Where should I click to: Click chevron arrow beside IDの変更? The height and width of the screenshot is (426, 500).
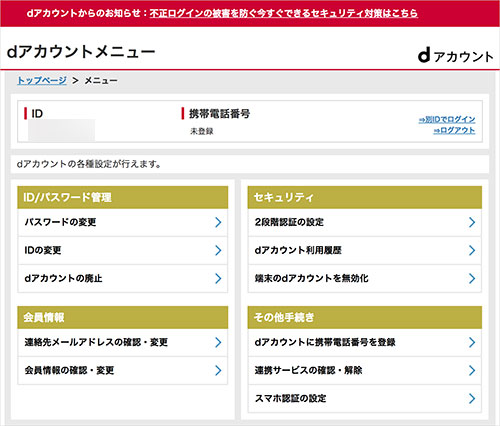[x=218, y=250]
